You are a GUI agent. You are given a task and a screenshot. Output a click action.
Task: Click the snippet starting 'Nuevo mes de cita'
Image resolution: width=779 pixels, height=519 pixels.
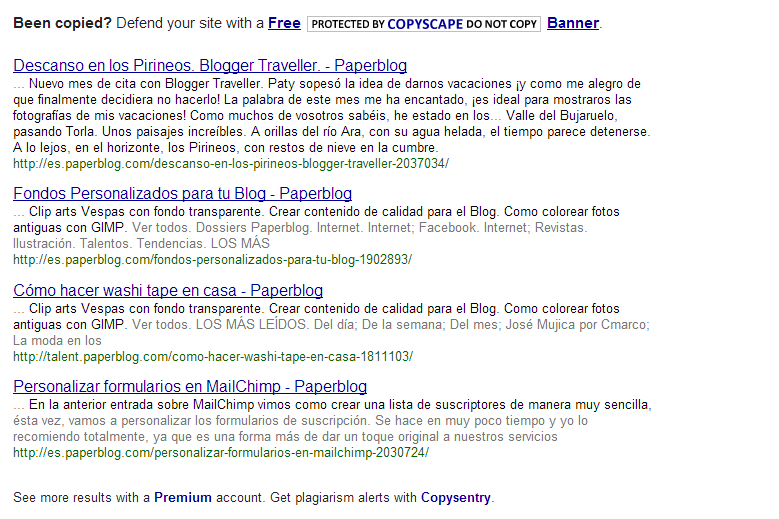tap(332, 116)
